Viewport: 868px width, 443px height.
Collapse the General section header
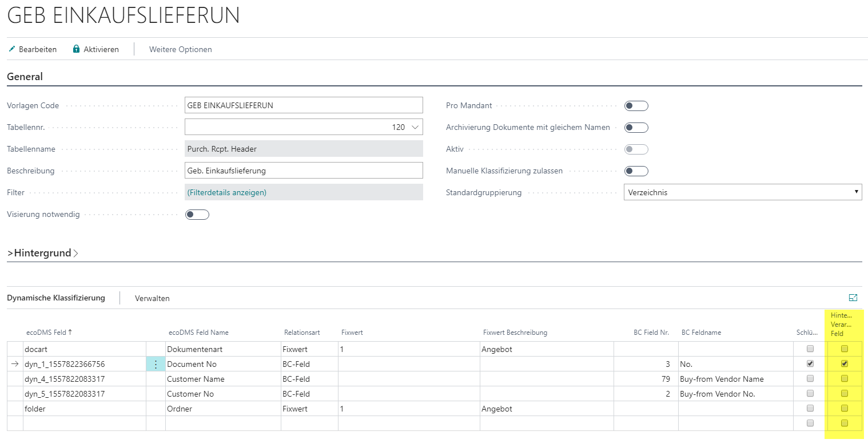pyautogui.click(x=25, y=77)
